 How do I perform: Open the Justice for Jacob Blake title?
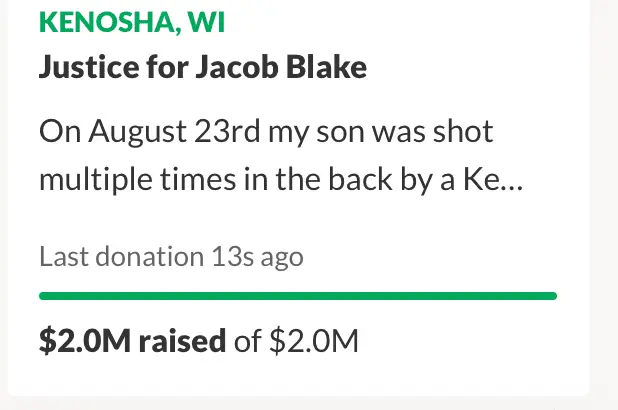[x=203, y=69]
